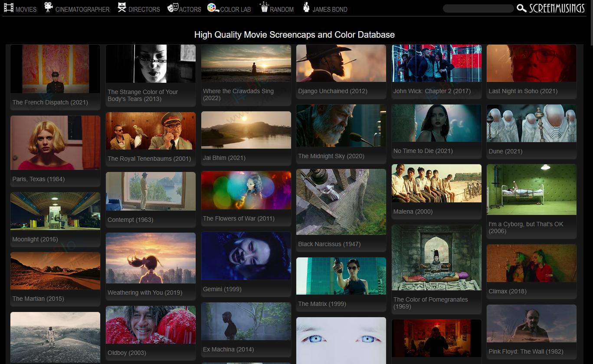Select the Paris, Texas thumbnail image
Screen dimensions: 593x364
[x=55, y=143]
